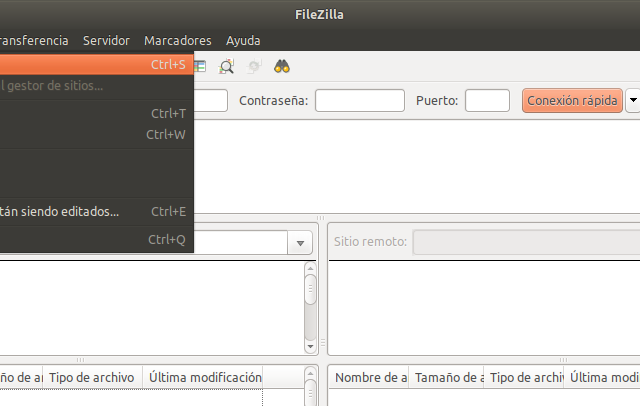
Task: Enable directory comparison with the magnifier icon
Action: [227, 66]
